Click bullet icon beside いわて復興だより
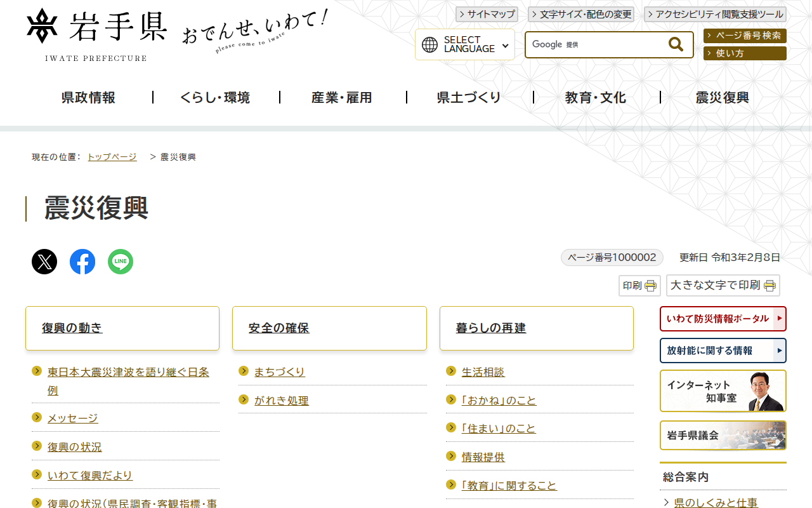 [x=37, y=474]
